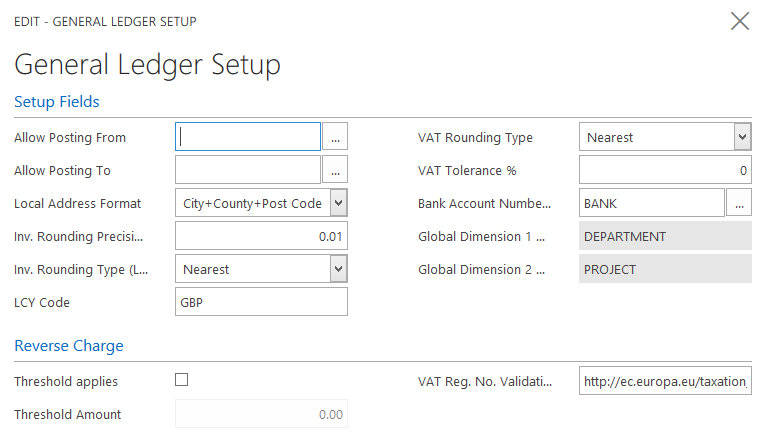
Task: Collapse the Setup Fields section
Action: (x=57, y=102)
